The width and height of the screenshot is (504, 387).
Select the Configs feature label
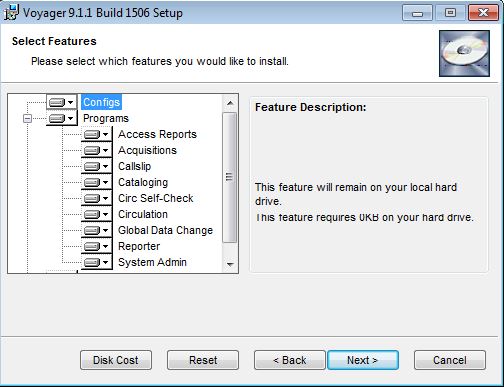pyautogui.click(x=101, y=102)
